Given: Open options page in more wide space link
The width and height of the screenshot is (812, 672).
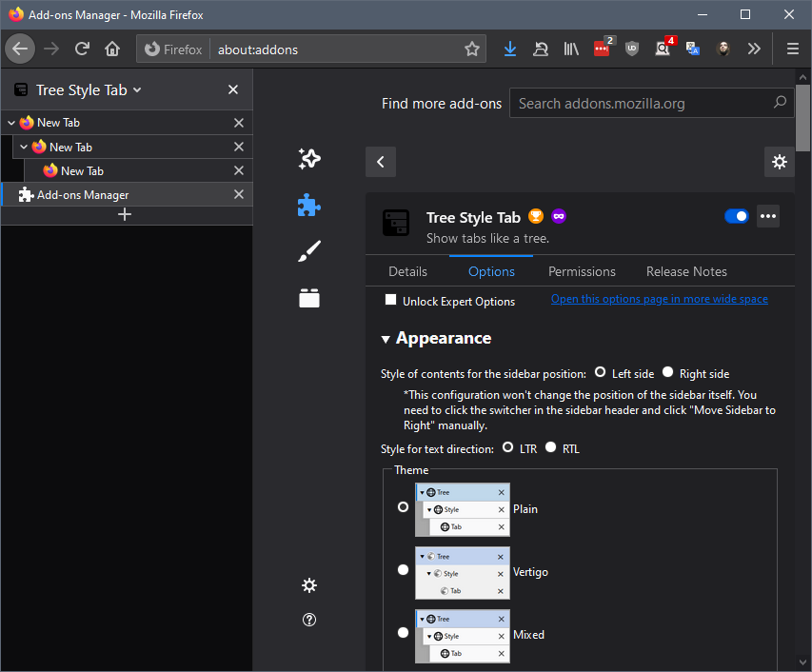Looking at the screenshot, I should (x=660, y=299).
